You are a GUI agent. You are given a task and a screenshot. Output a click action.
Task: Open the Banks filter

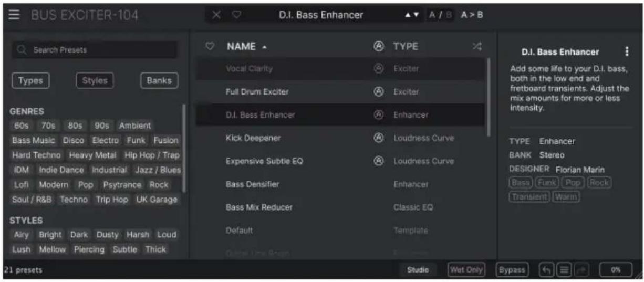coord(160,81)
